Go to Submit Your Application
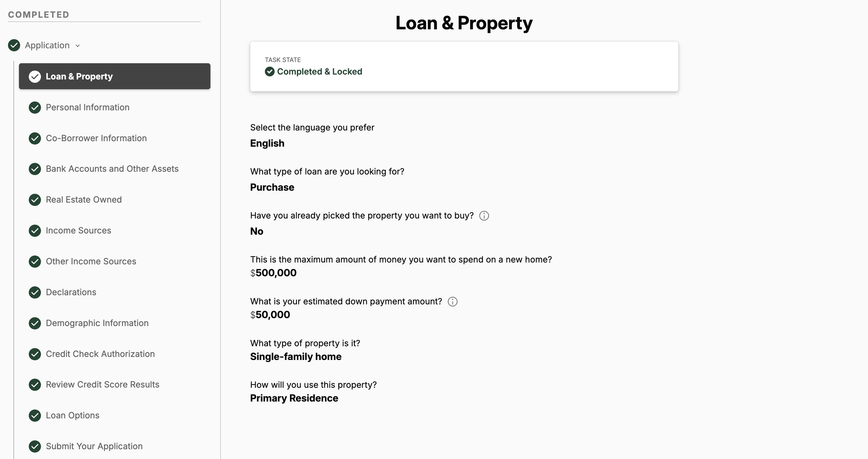 [94, 446]
